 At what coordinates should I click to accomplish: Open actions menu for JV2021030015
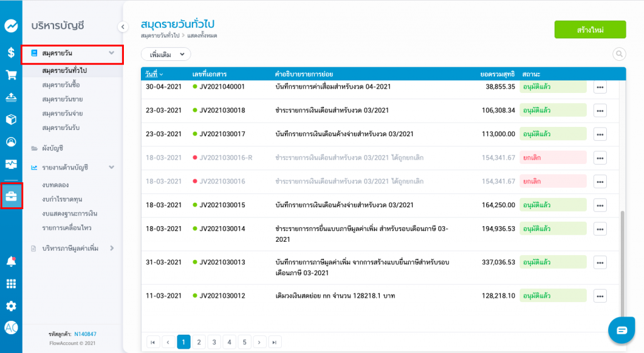pos(600,205)
